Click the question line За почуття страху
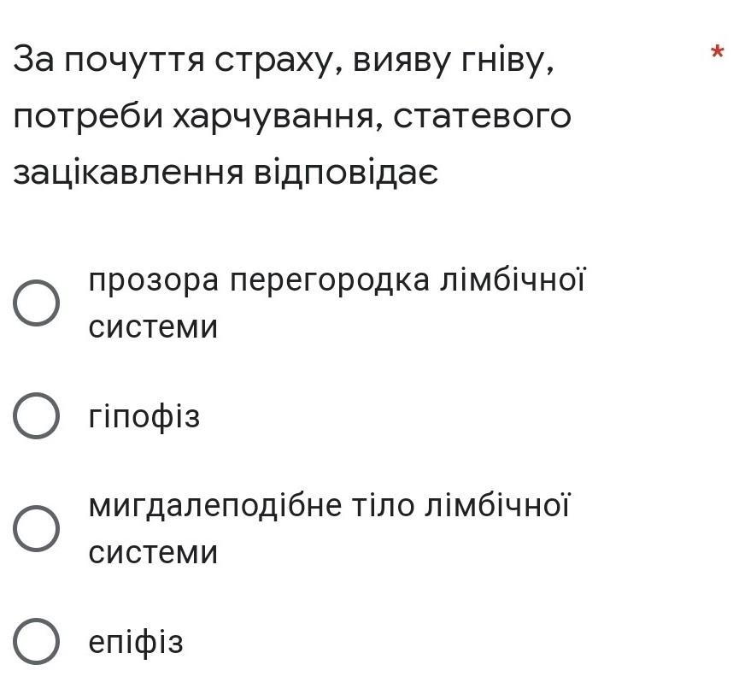 coord(284,62)
